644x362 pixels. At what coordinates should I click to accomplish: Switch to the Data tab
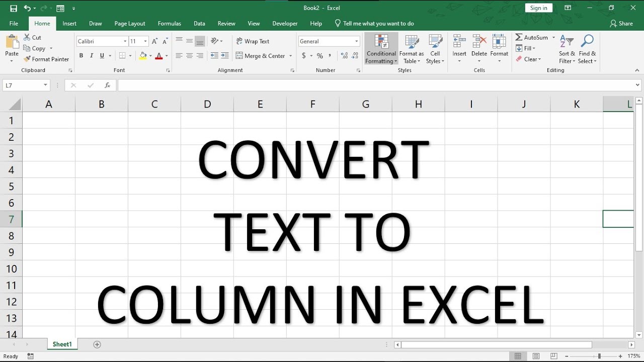[199, 24]
